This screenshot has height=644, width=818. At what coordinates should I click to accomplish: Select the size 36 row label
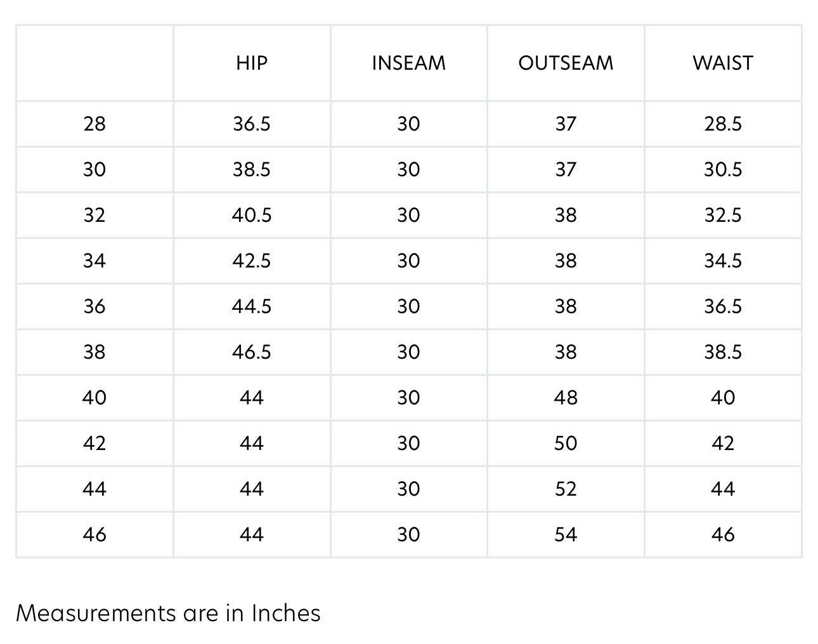[94, 306]
